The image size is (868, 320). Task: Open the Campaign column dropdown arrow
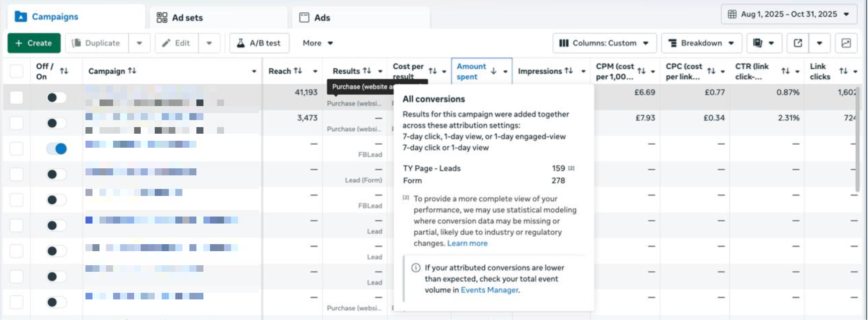254,71
